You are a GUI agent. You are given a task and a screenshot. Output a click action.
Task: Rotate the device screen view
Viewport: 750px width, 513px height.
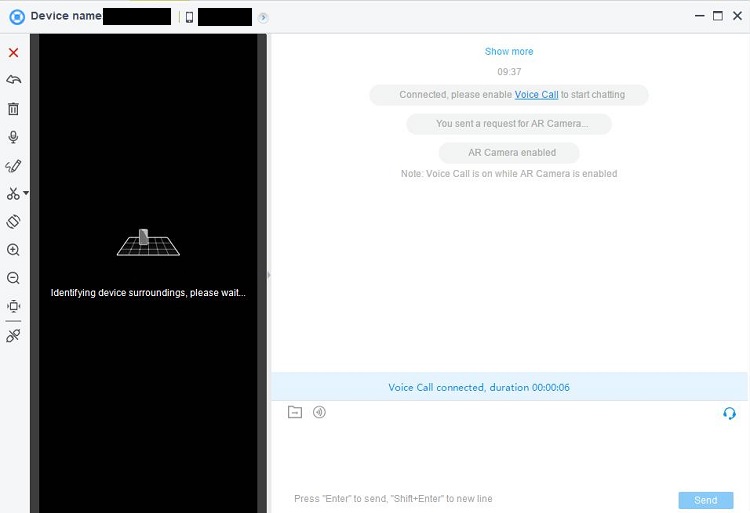[x=13, y=222]
